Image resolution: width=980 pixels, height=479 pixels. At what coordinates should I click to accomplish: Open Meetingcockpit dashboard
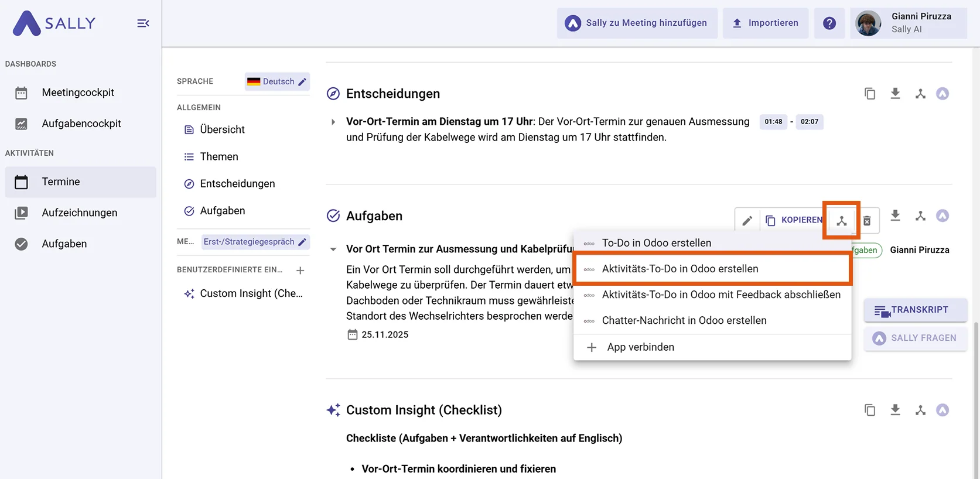pyautogui.click(x=78, y=93)
